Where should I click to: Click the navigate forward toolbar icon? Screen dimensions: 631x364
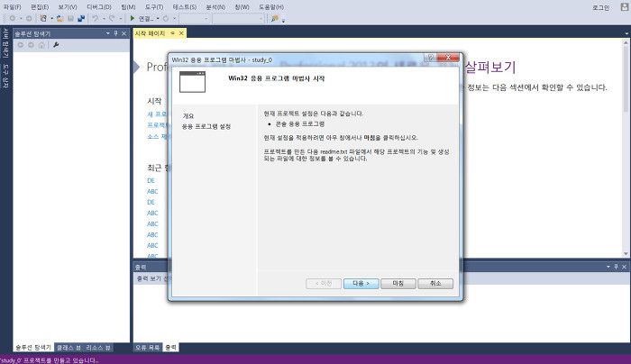click(x=29, y=19)
